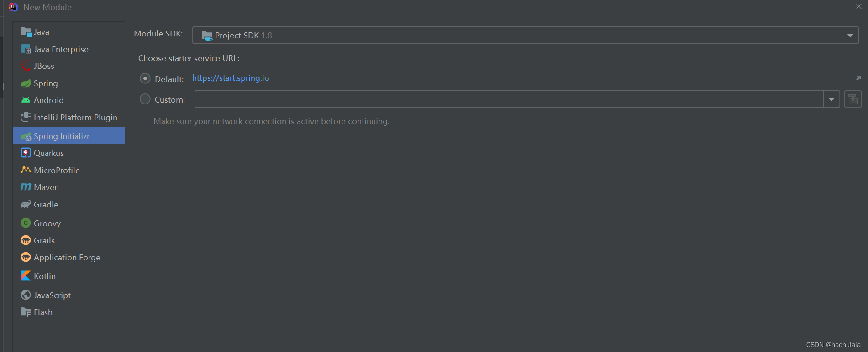Choose Flash module type

coord(68,312)
